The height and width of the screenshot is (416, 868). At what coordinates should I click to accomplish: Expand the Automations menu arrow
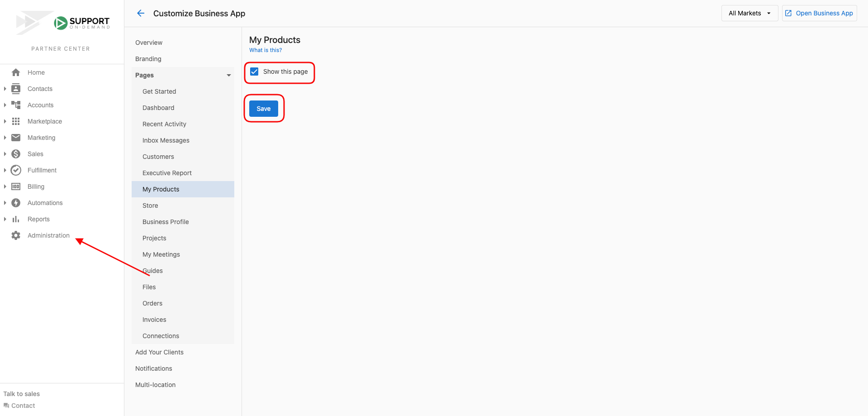click(x=5, y=203)
